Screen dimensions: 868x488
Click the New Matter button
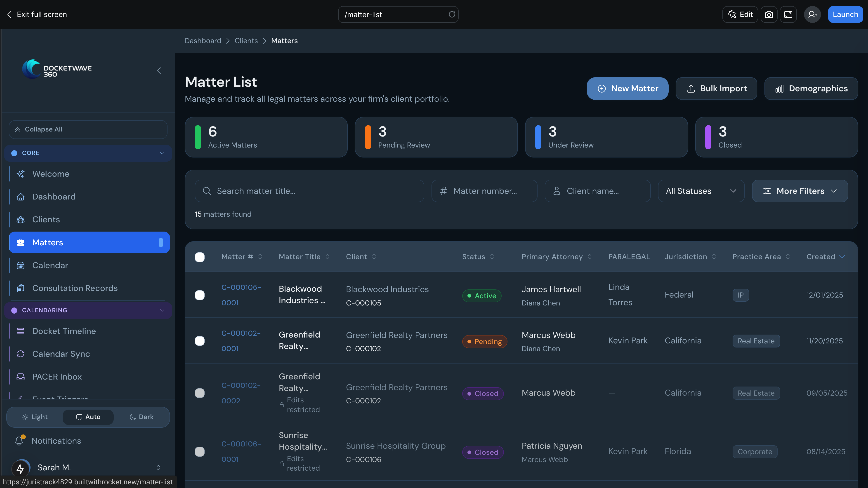click(627, 88)
